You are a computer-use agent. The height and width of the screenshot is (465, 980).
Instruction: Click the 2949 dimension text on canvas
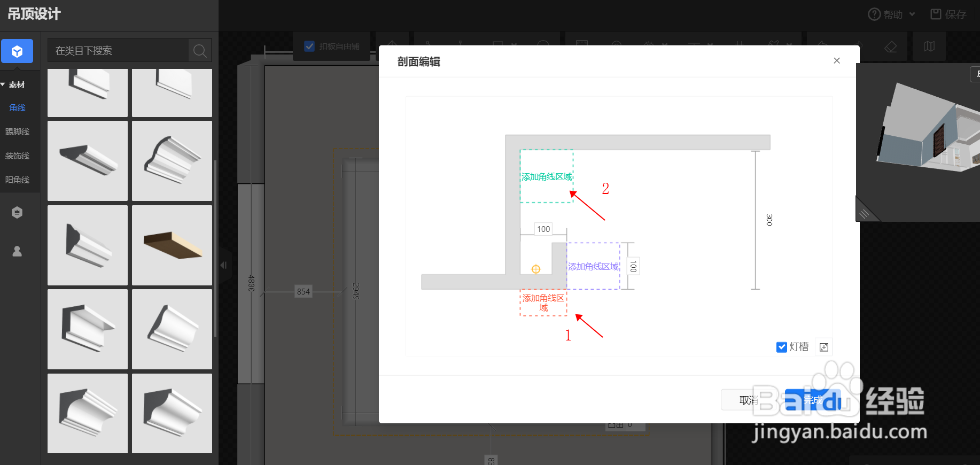(356, 291)
